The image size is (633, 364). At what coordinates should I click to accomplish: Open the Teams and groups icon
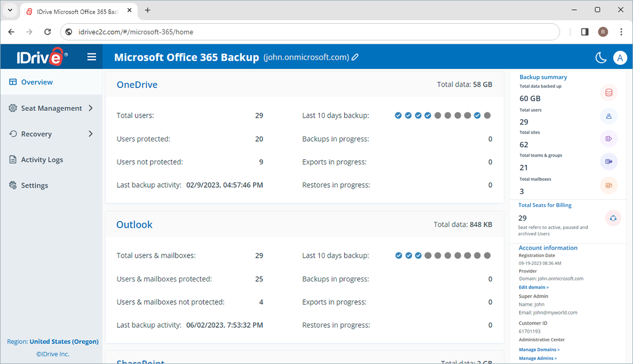click(x=608, y=161)
